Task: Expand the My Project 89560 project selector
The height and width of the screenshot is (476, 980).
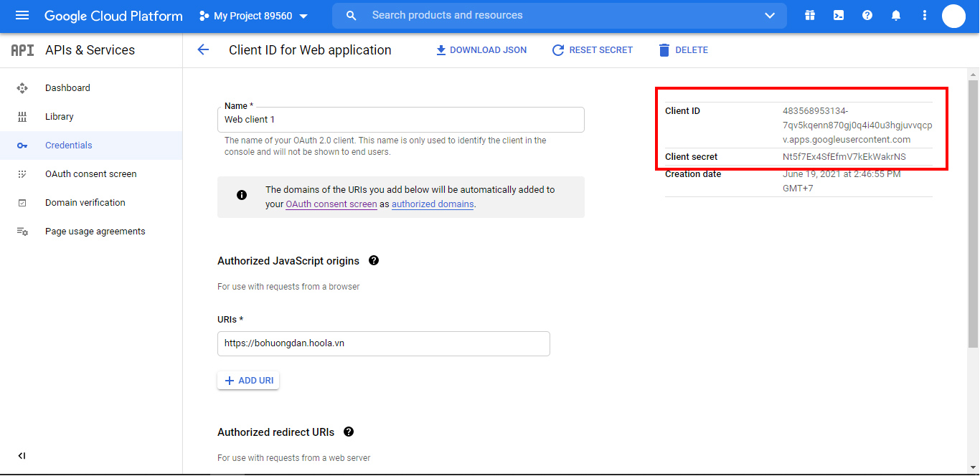Action: point(254,16)
